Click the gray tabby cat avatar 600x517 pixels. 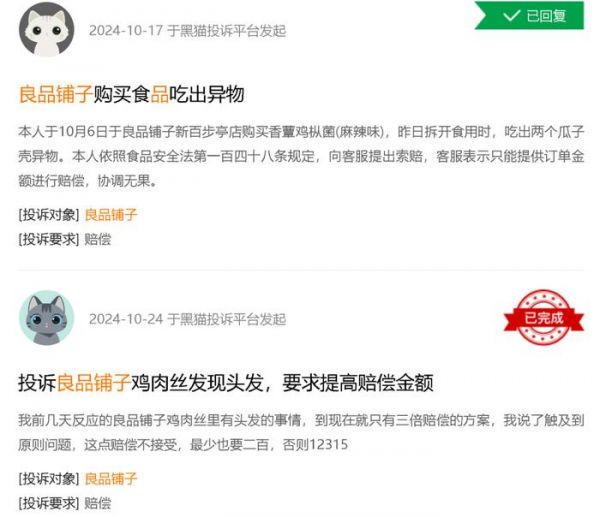tap(46, 318)
